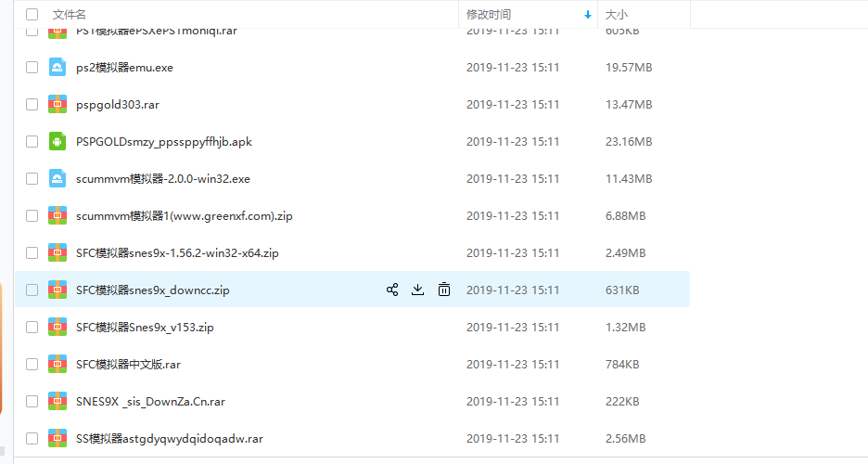Click the 19.57MB size of ps2模拟器emu.exe
This screenshot has height=464, width=868.
[629, 68]
